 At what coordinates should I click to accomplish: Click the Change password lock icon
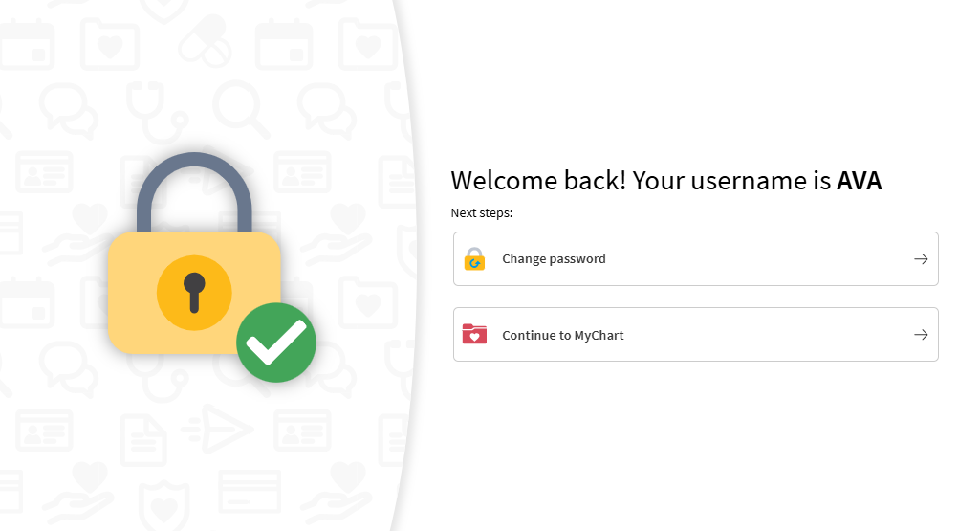[x=474, y=259]
